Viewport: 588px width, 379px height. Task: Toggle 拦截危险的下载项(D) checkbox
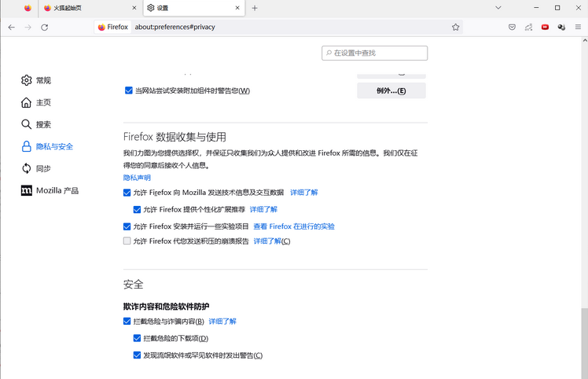(x=137, y=338)
